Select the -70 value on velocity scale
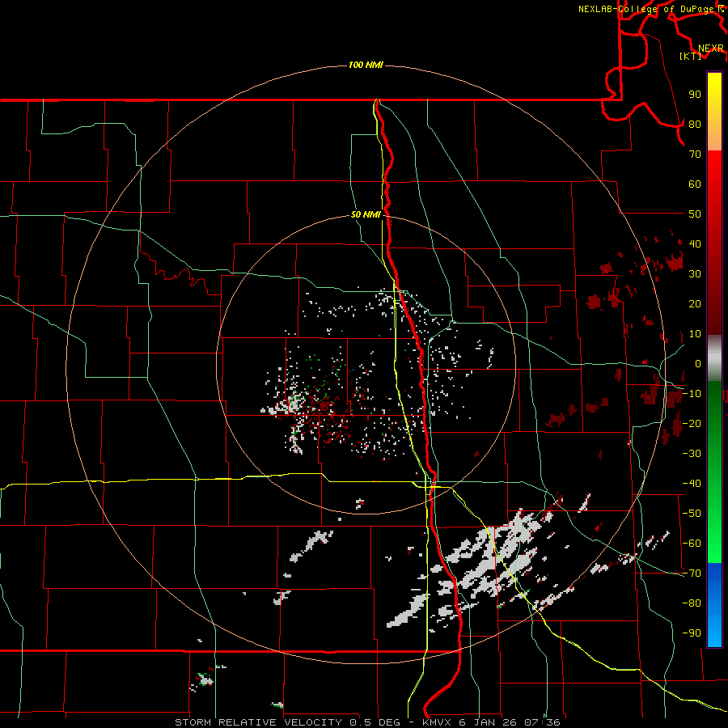The image size is (728, 728). 692,574
